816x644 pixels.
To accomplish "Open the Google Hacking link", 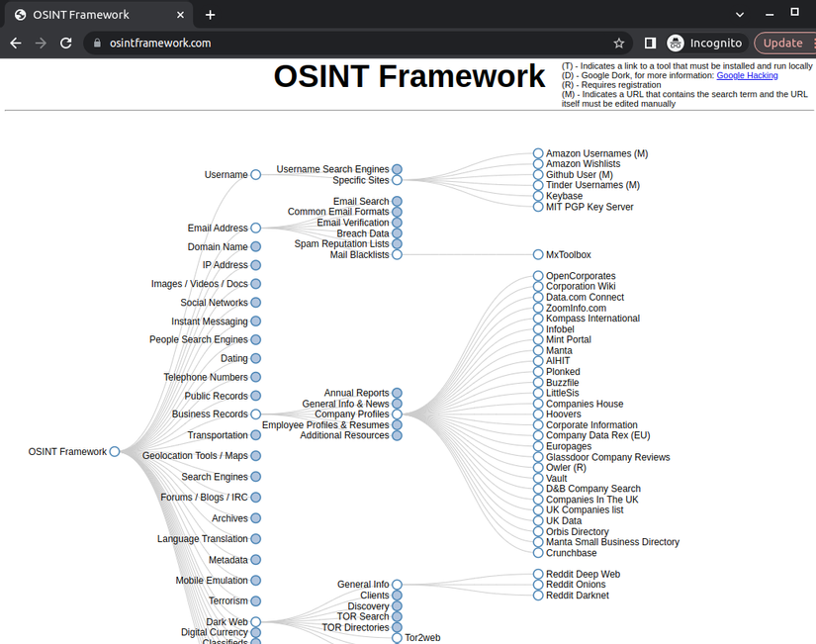I will (747, 75).
